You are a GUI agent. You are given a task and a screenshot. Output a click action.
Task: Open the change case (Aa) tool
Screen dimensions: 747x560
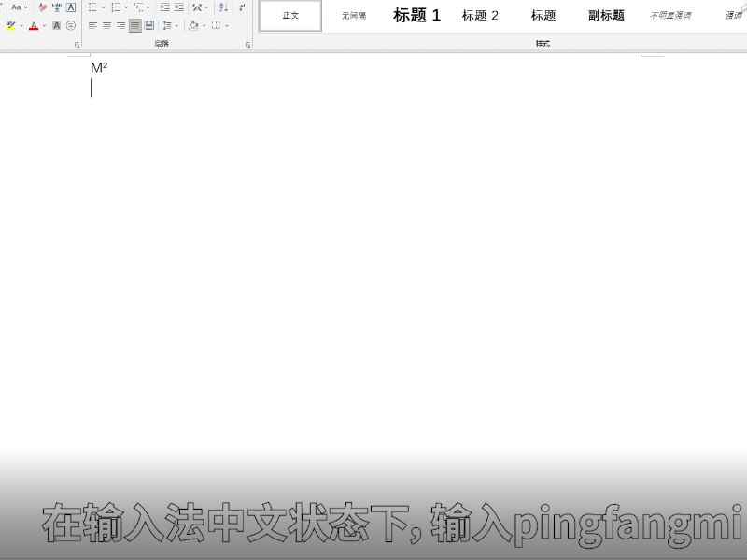point(18,7)
